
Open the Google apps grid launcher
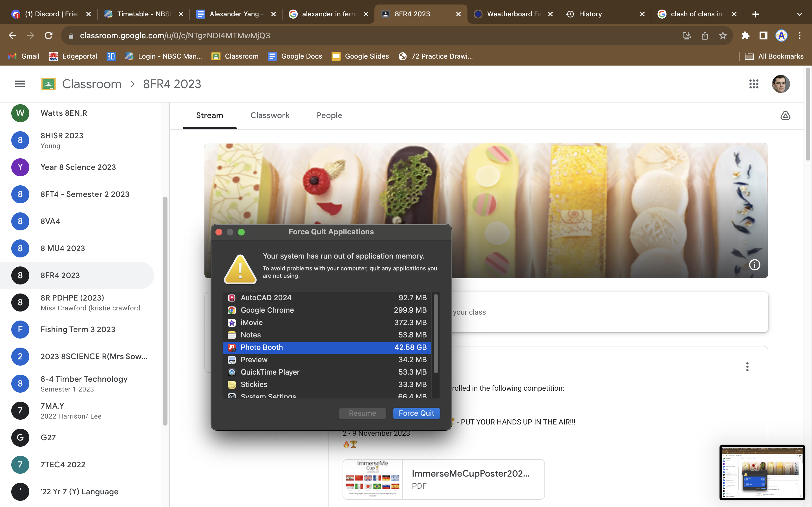(x=754, y=84)
